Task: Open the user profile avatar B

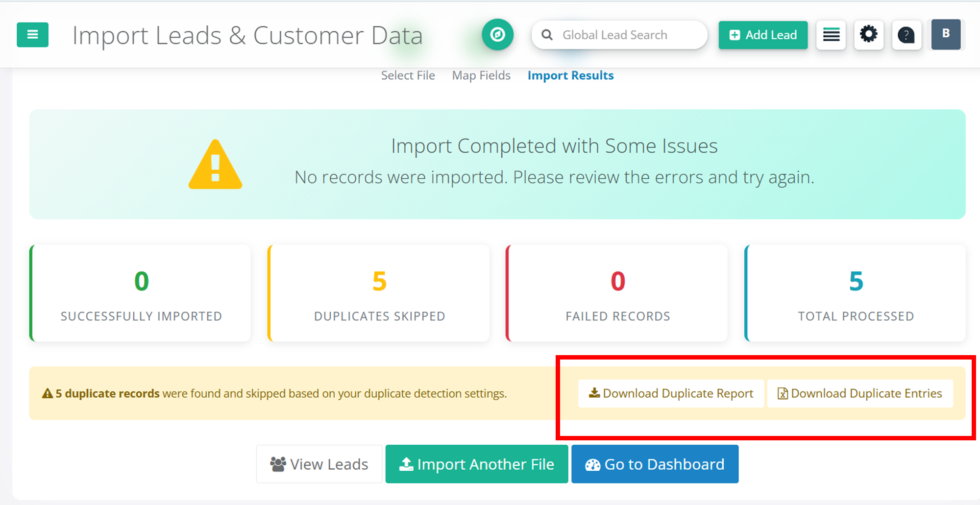Action: click(945, 34)
